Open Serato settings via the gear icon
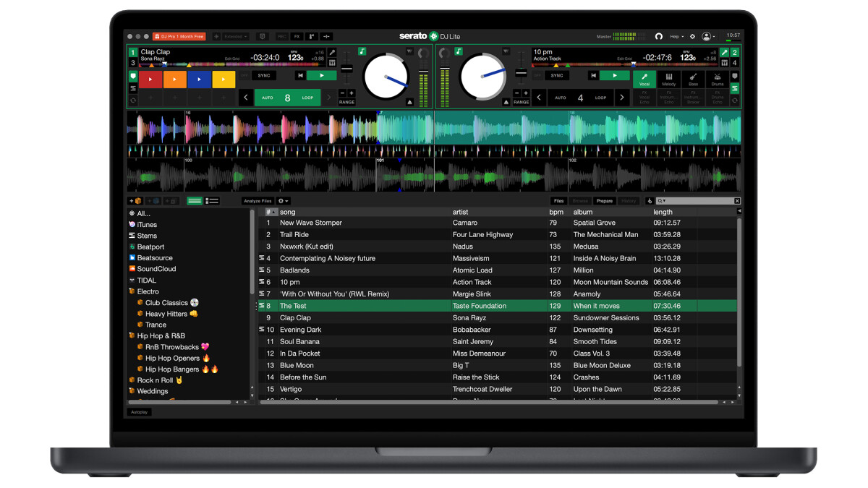Screen dimensions: 868x488 click(692, 36)
